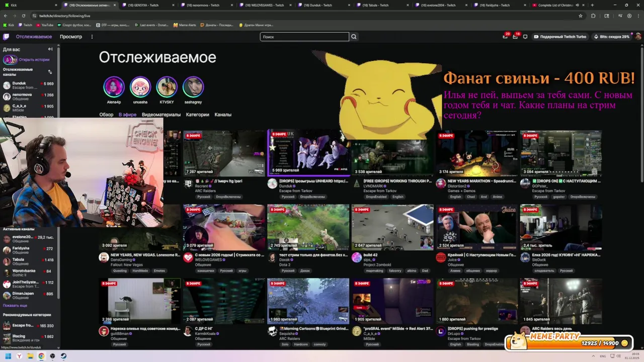Open DimanJapan channel in sidebar
This screenshot has width=644, height=362.
click(29, 296)
